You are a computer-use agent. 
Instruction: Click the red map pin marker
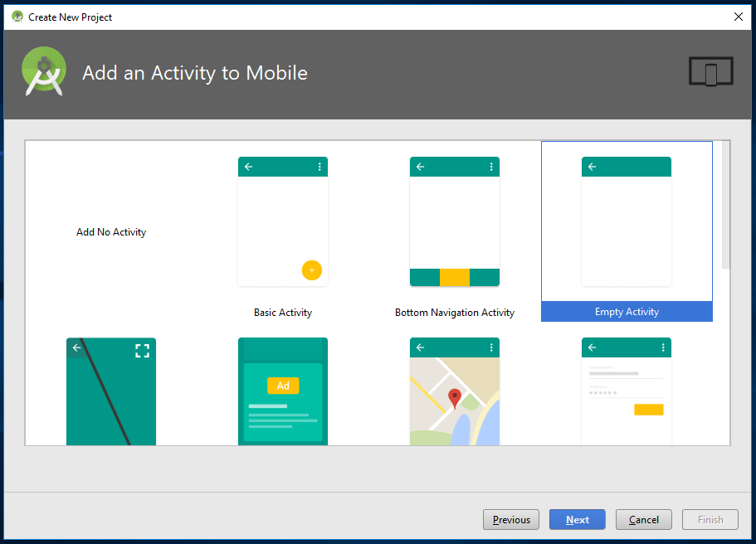pyautogui.click(x=455, y=398)
